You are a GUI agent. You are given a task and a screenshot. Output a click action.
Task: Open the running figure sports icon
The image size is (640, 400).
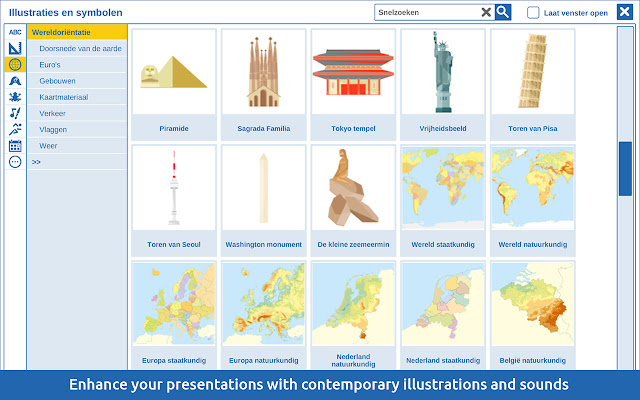pos(15,129)
